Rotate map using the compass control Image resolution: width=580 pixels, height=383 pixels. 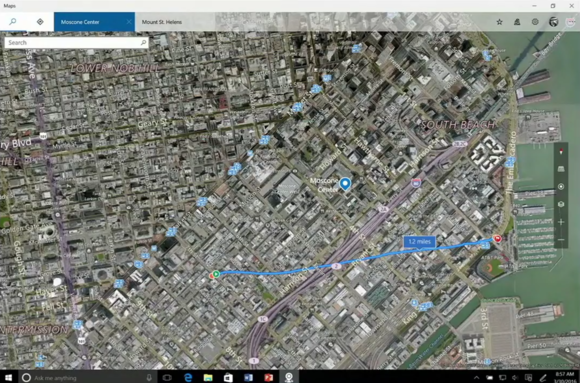(x=561, y=151)
